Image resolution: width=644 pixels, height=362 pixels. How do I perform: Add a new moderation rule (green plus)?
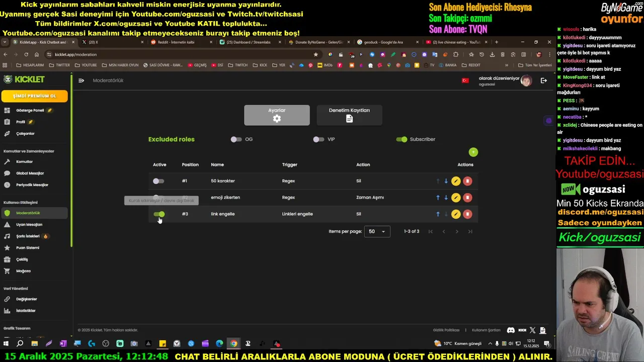pos(473,152)
